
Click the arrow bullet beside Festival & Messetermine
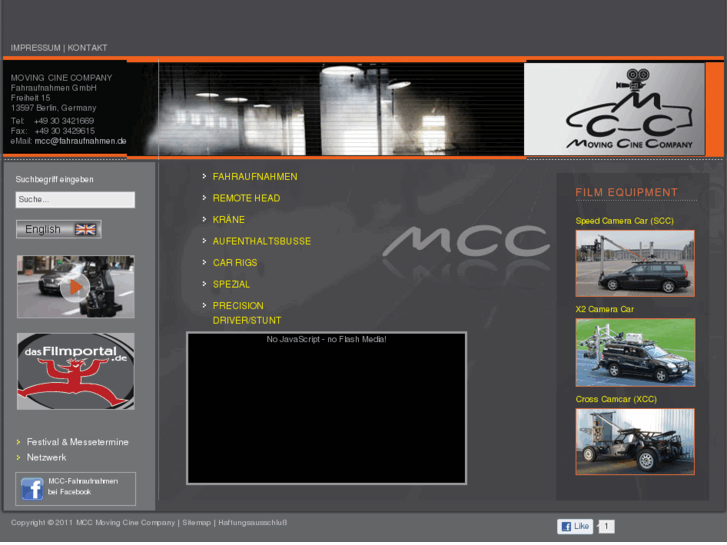coord(19,442)
